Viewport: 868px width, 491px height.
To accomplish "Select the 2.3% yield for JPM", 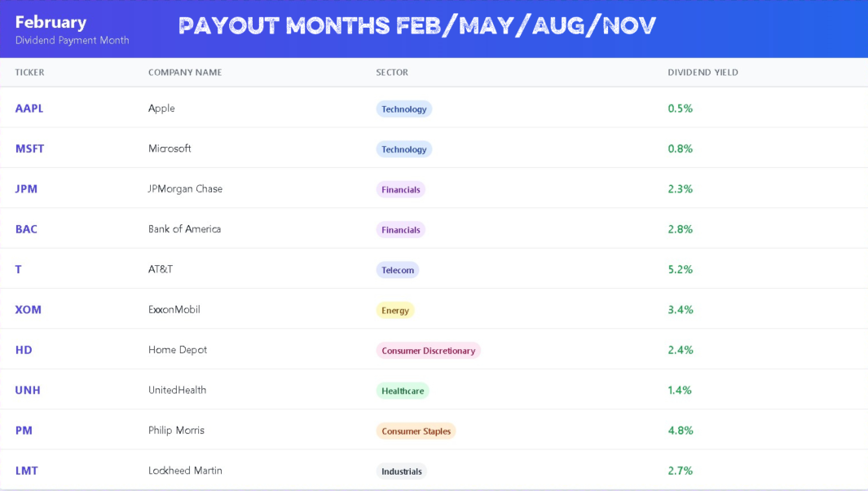I will pos(681,189).
